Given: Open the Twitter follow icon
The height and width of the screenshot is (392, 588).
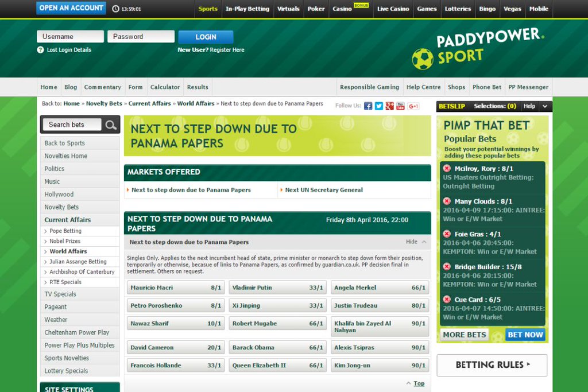Looking at the screenshot, I should tap(379, 106).
